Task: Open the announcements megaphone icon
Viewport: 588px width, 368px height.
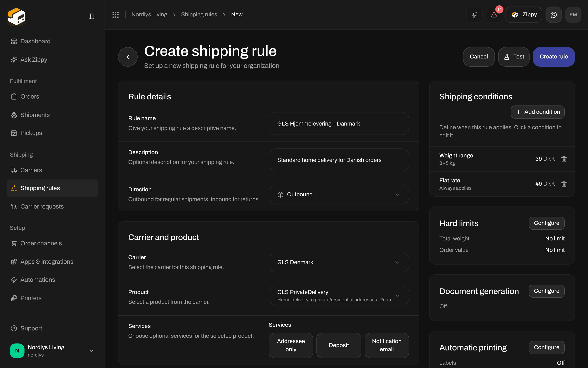Action: tap(474, 15)
